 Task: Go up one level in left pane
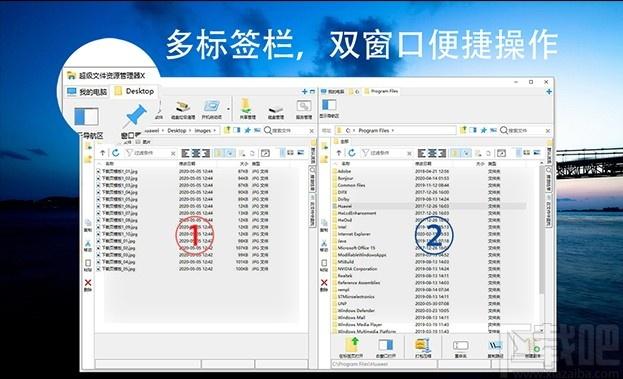click(x=103, y=153)
